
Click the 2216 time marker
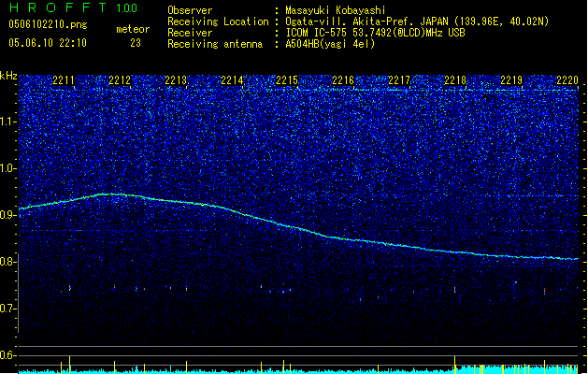click(x=343, y=80)
